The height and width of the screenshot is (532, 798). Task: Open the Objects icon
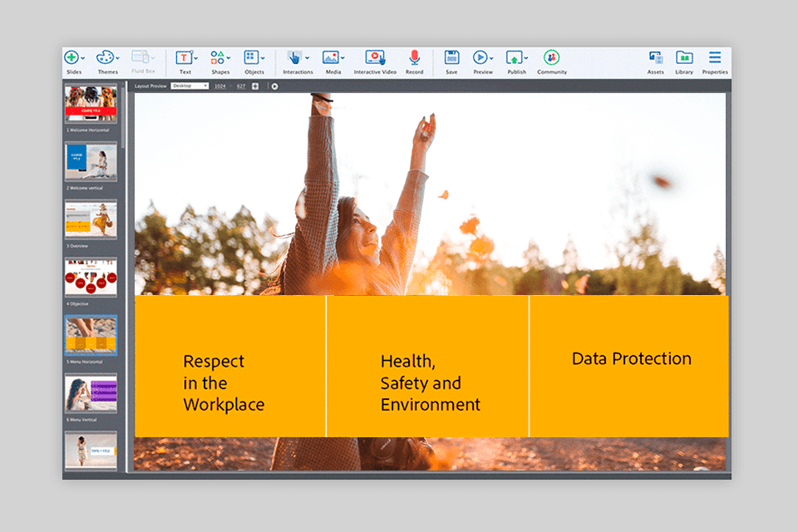click(251, 57)
